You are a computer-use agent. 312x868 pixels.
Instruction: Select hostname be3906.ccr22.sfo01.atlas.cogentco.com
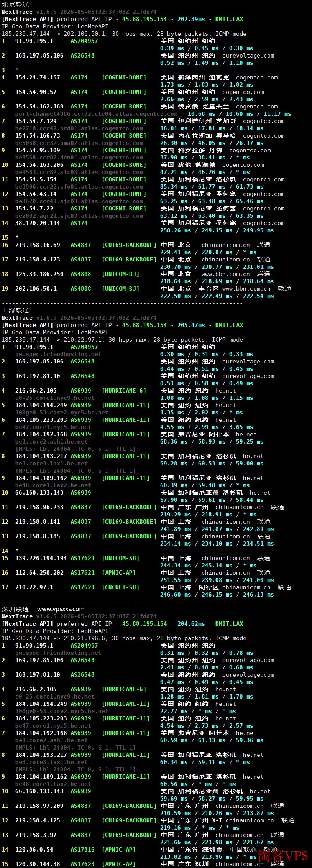click(79, 187)
